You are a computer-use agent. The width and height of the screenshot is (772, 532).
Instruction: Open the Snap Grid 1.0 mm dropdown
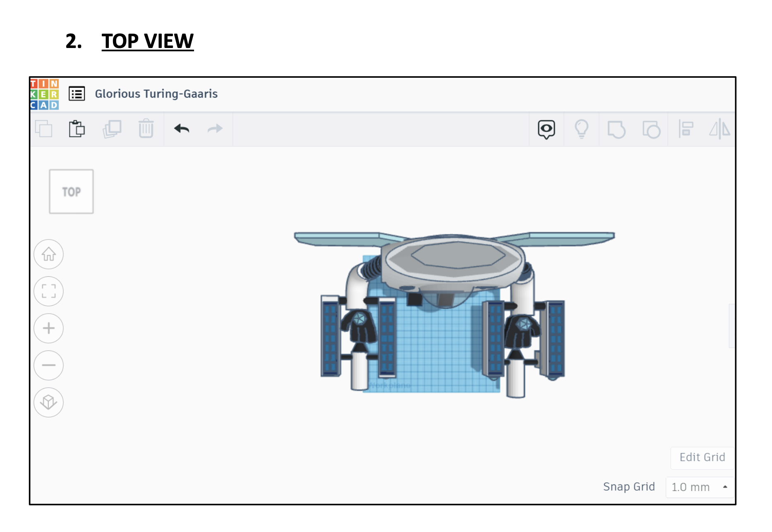tap(700, 487)
